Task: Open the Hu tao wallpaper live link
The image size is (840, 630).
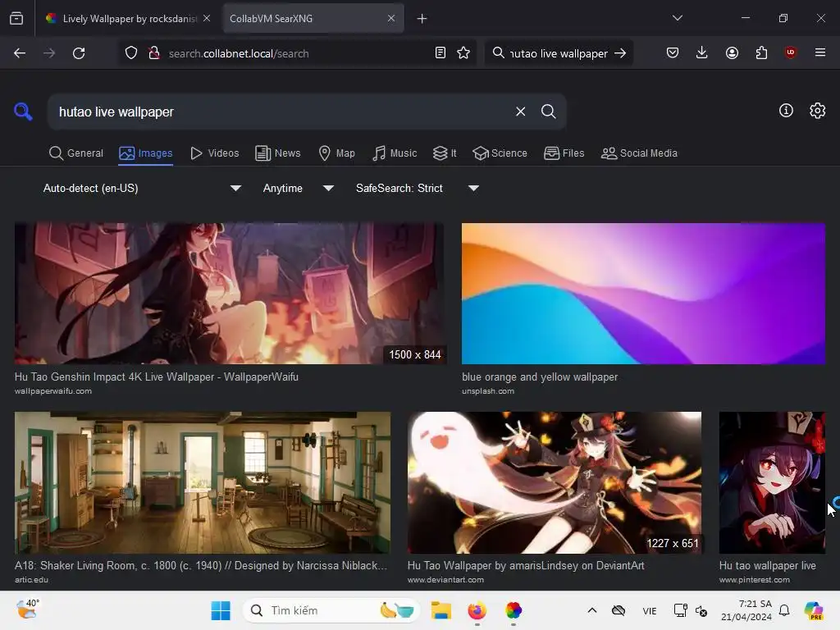Action: pyautogui.click(x=767, y=565)
